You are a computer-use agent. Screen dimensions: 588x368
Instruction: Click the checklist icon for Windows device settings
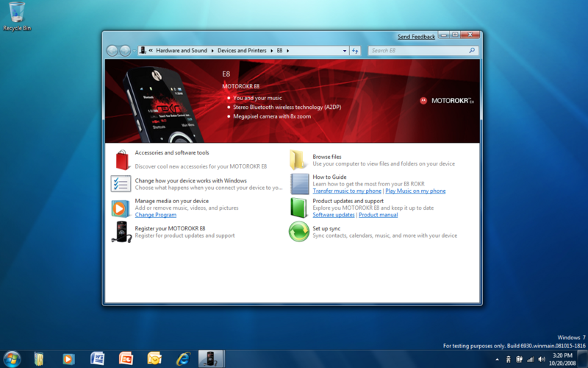coord(121,184)
